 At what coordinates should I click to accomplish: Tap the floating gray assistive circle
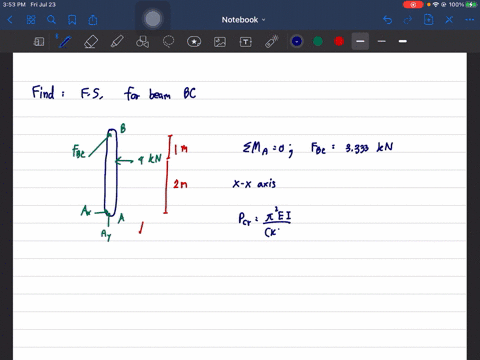click(x=153, y=19)
